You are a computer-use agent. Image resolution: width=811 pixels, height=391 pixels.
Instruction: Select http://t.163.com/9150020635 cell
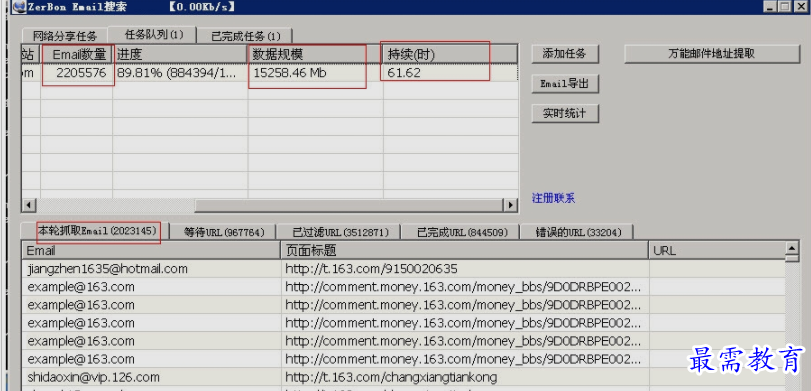[465, 269]
